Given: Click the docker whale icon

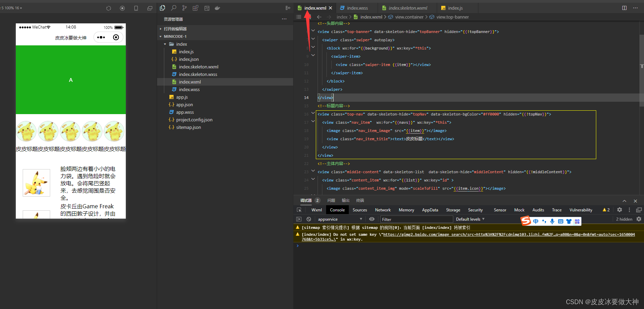Looking at the screenshot, I should [218, 8].
